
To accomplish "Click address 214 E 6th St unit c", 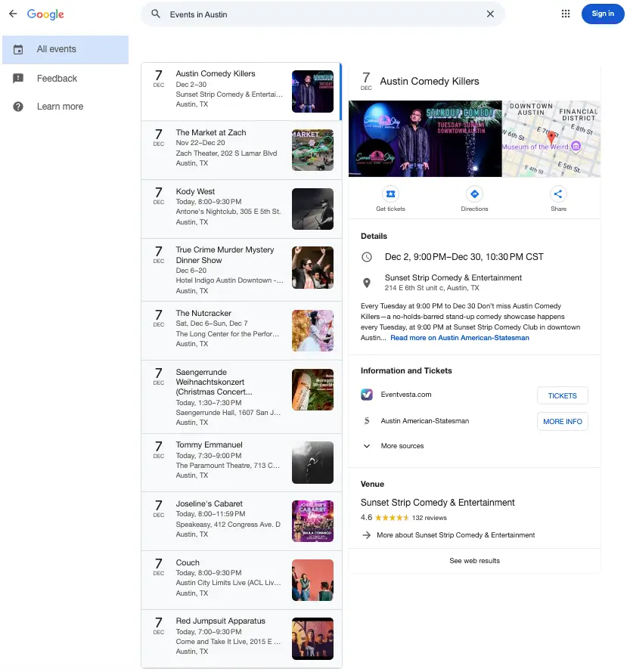I will (431, 288).
